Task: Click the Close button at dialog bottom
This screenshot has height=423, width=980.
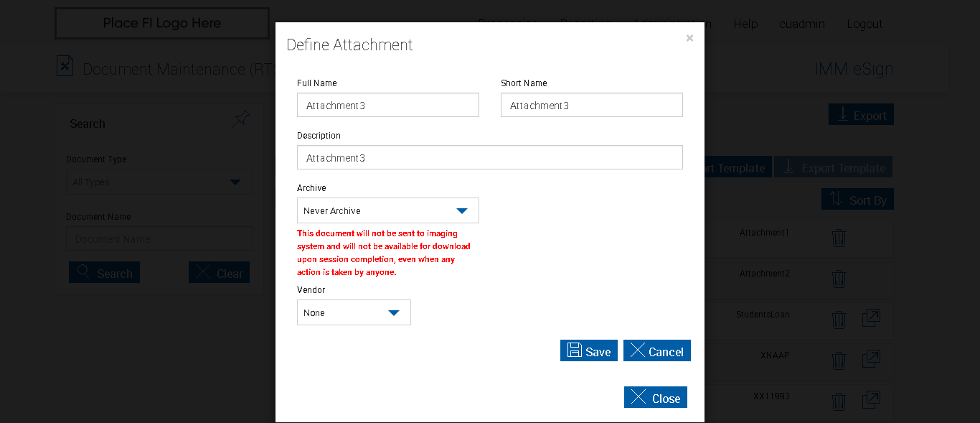Action: (655, 398)
